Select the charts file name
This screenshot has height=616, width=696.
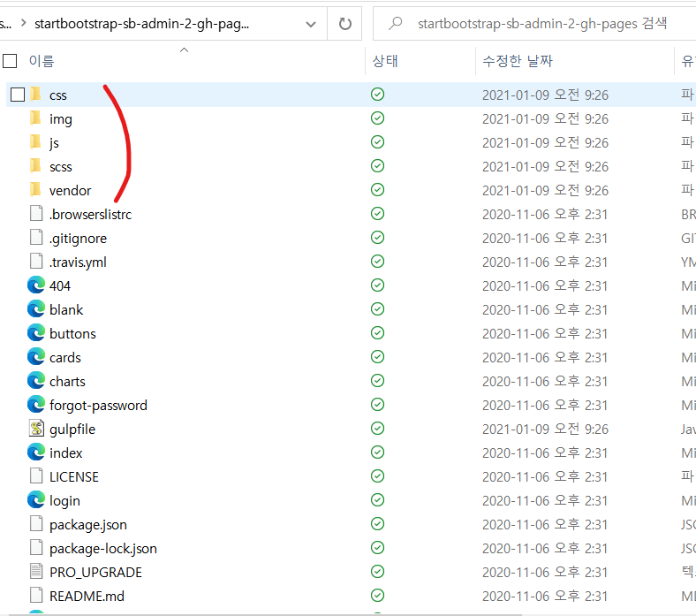tap(67, 382)
